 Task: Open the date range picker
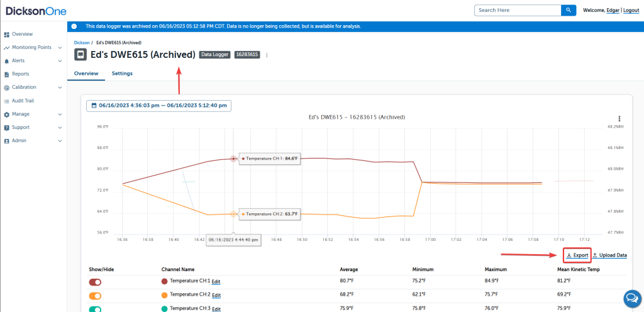(x=158, y=105)
